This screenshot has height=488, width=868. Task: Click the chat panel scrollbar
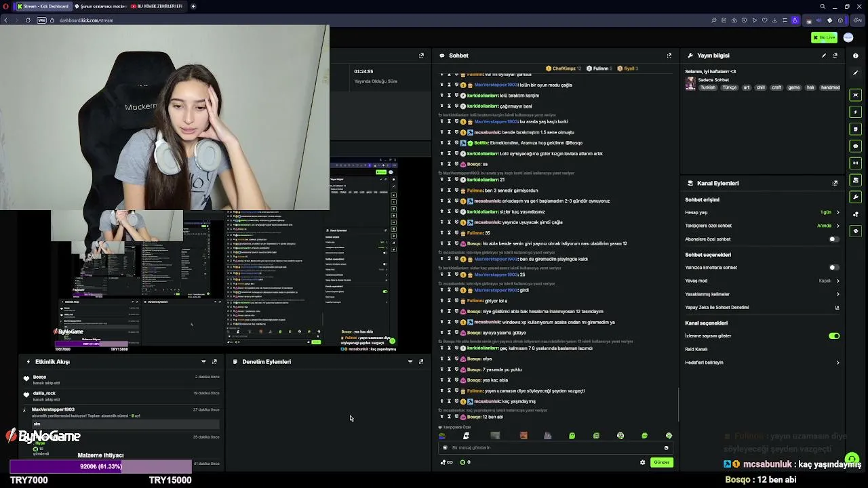[679, 404]
